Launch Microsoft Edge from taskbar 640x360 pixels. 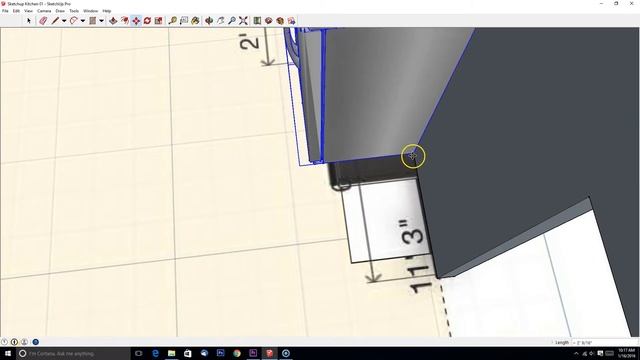point(155,353)
